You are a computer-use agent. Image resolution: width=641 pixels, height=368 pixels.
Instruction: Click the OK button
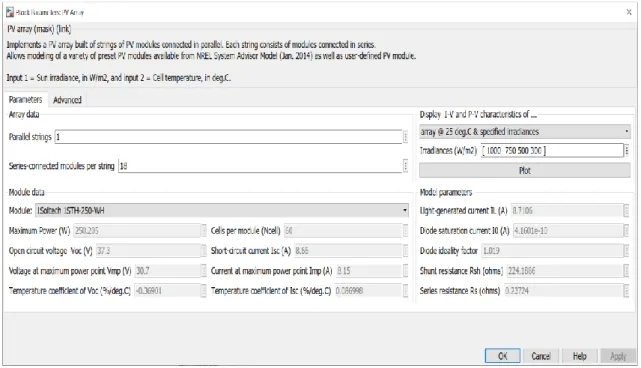click(502, 356)
